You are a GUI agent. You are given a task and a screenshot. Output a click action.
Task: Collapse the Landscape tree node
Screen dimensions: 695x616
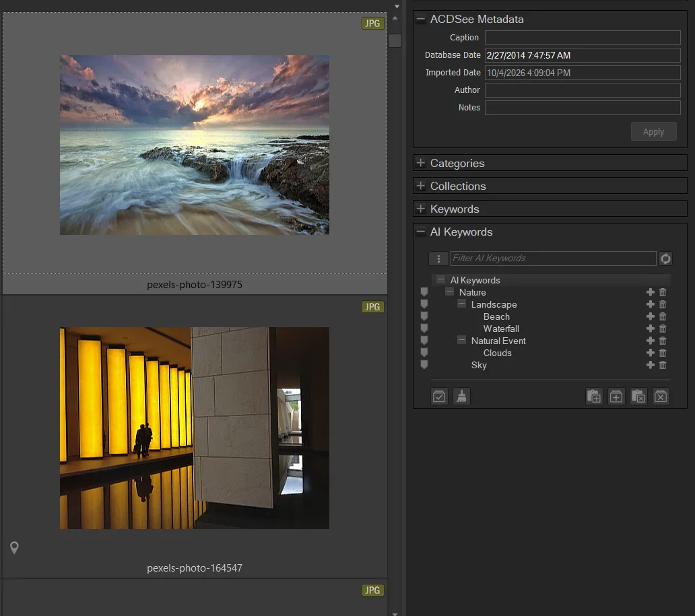tap(461, 304)
